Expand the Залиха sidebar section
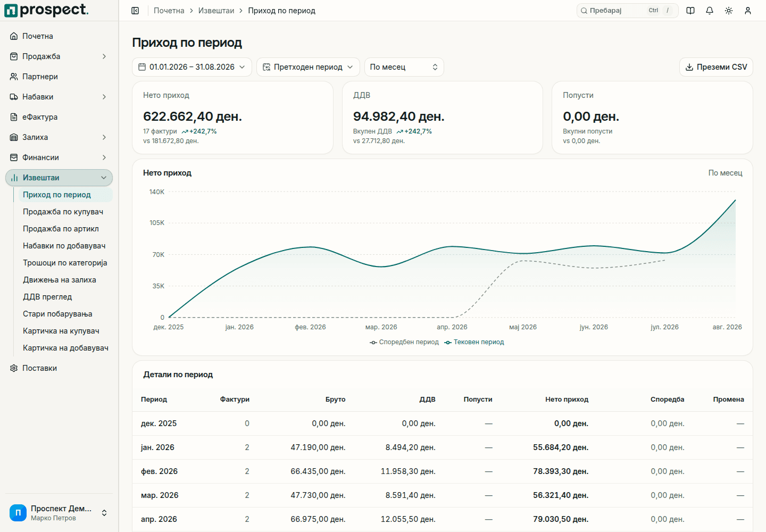The width and height of the screenshot is (766, 532). coord(59,137)
